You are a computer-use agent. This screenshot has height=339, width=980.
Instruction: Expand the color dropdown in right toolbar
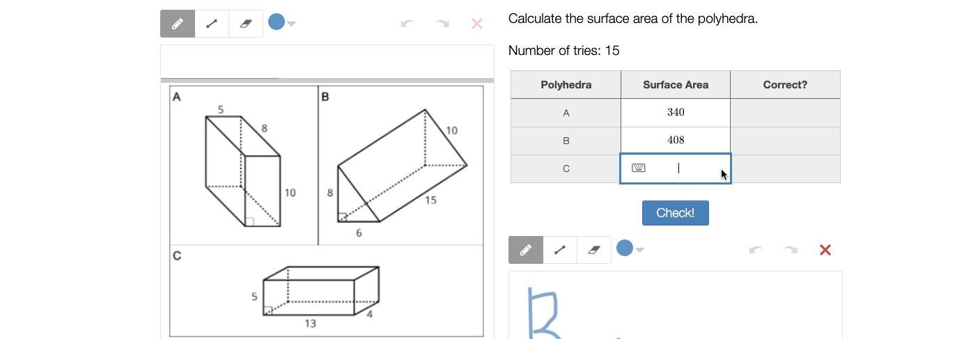pyautogui.click(x=640, y=250)
